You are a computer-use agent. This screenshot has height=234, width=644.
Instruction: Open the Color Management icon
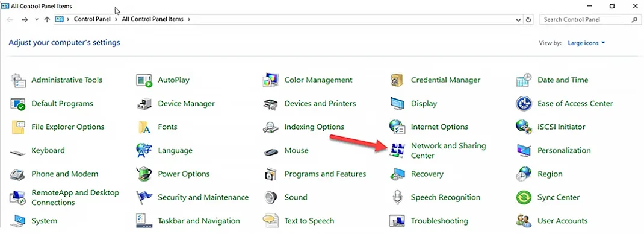(x=271, y=80)
